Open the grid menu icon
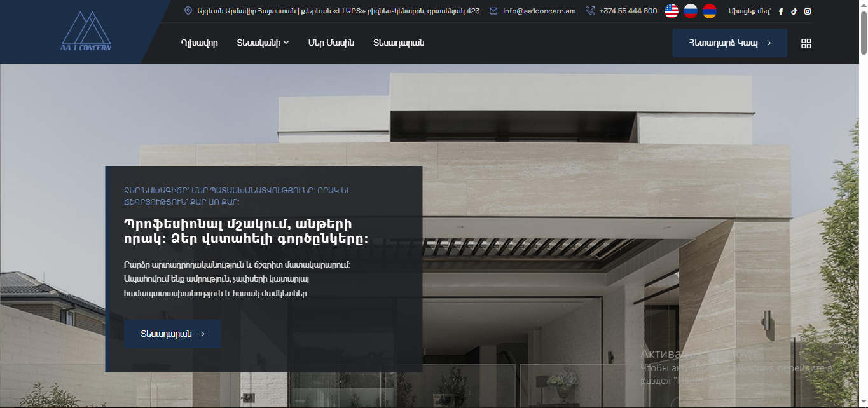 coord(806,43)
